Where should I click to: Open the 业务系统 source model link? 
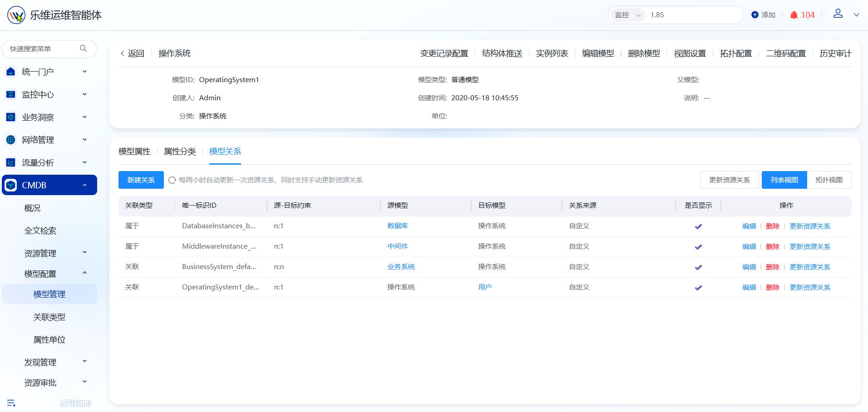tap(401, 266)
